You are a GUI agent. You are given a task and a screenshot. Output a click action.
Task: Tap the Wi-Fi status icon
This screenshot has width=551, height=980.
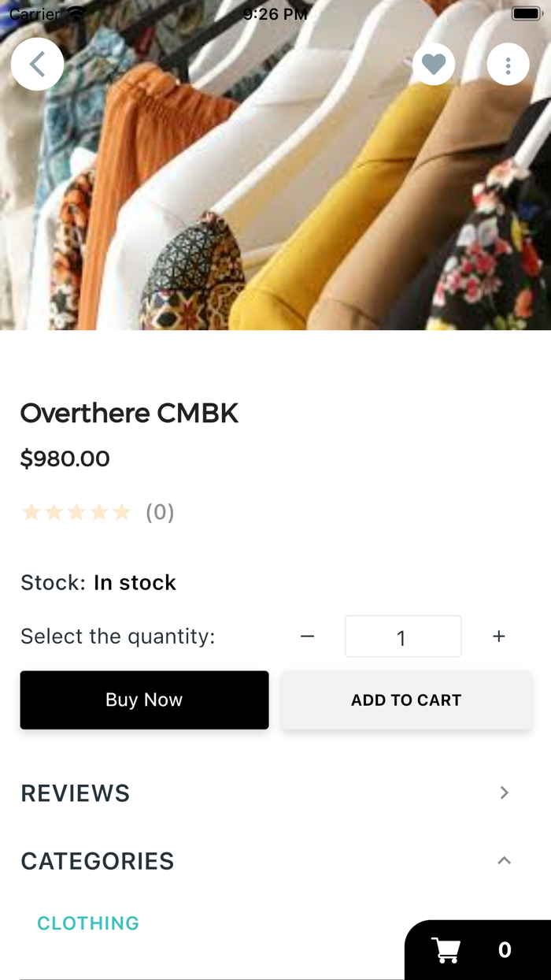coord(76,13)
